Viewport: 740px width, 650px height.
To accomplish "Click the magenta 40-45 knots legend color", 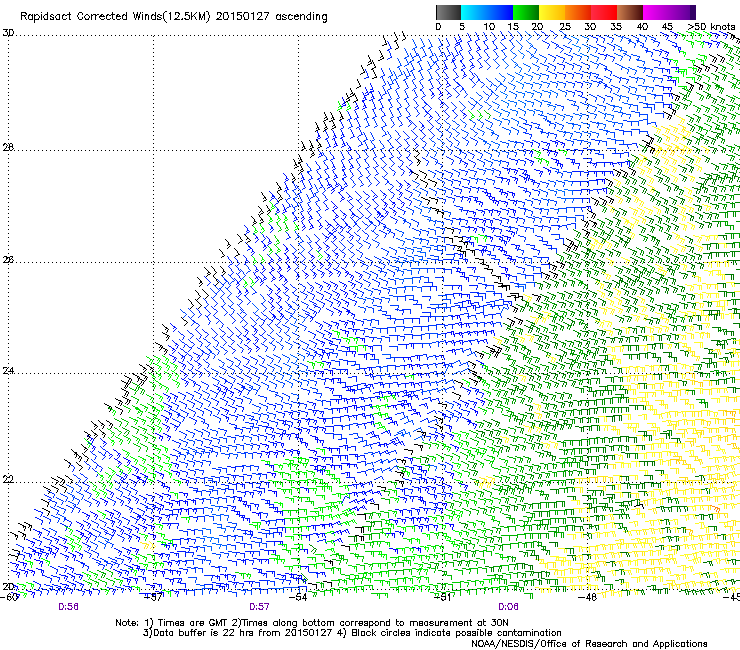I will 656,12.
